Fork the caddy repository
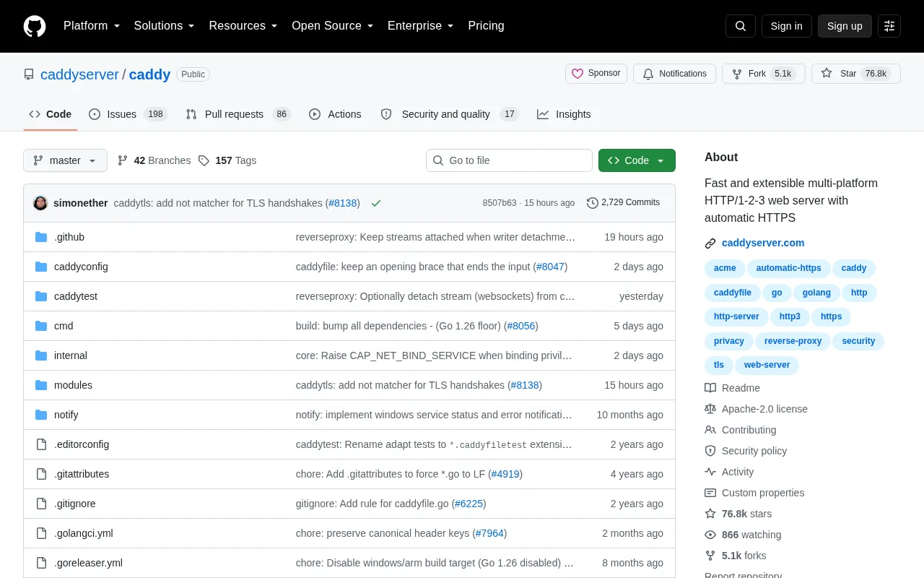Image resolution: width=924 pixels, height=578 pixels. [x=763, y=74]
